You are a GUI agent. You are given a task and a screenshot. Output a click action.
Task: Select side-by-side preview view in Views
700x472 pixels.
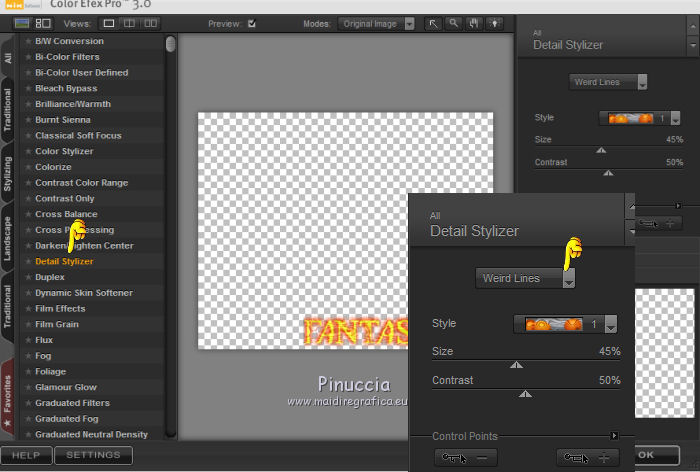click(x=150, y=24)
